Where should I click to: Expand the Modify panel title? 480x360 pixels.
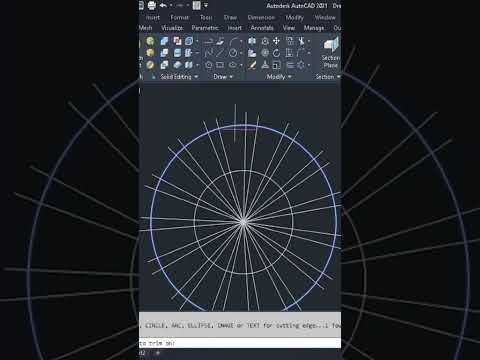click(279, 77)
